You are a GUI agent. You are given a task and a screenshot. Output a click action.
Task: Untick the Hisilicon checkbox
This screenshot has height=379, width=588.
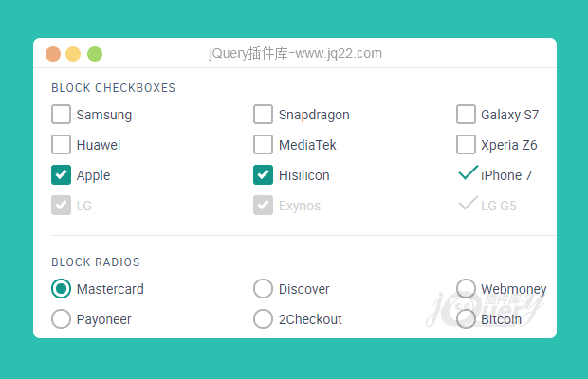pos(263,175)
